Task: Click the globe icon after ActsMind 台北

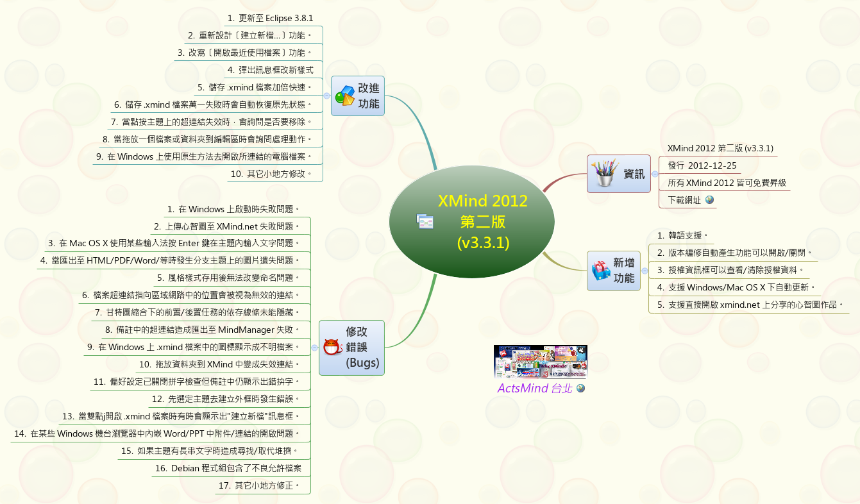Action: tap(580, 388)
